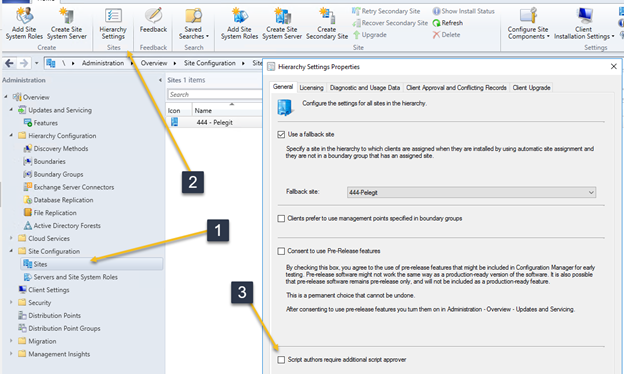Image resolution: width=624 pixels, height=374 pixels.
Task: Select Distribution Points in the tree
Action: [54, 316]
